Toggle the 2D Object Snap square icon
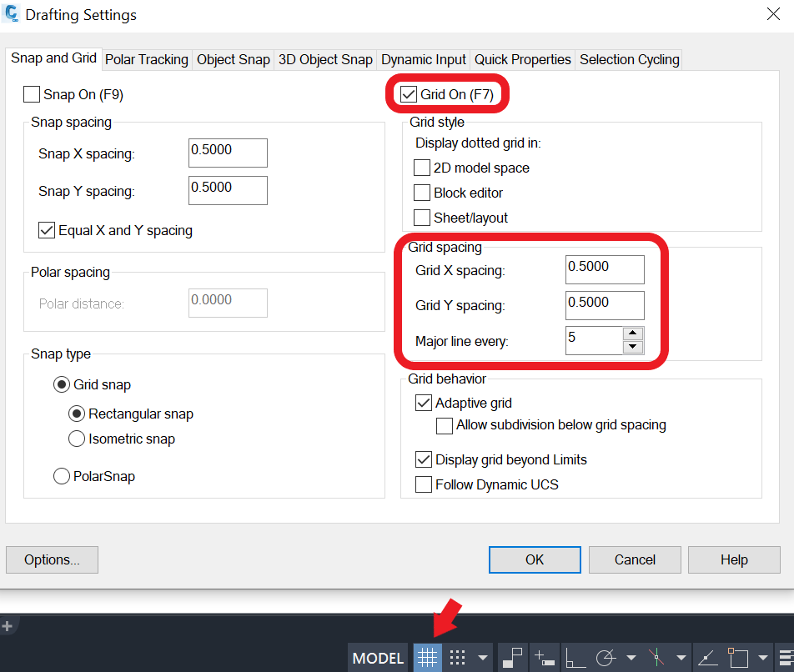Screen dimensions: 794x672 (x=738, y=657)
